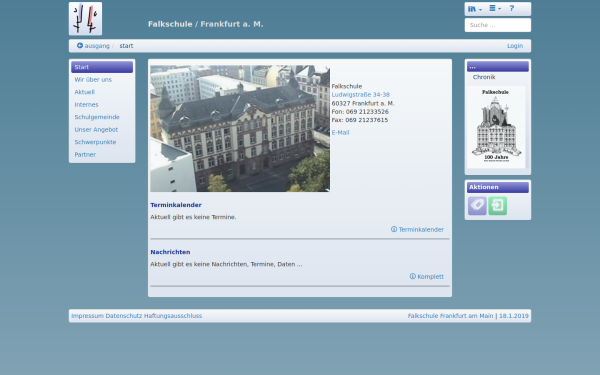Open the Internes menu item
Image resolution: width=600 pixels, height=375 pixels.
(x=86, y=104)
